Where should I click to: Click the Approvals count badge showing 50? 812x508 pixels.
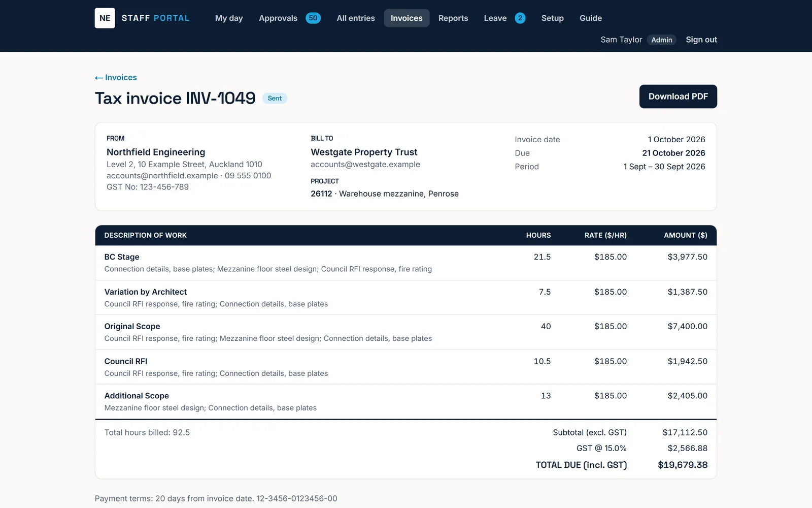tap(313, 18)
